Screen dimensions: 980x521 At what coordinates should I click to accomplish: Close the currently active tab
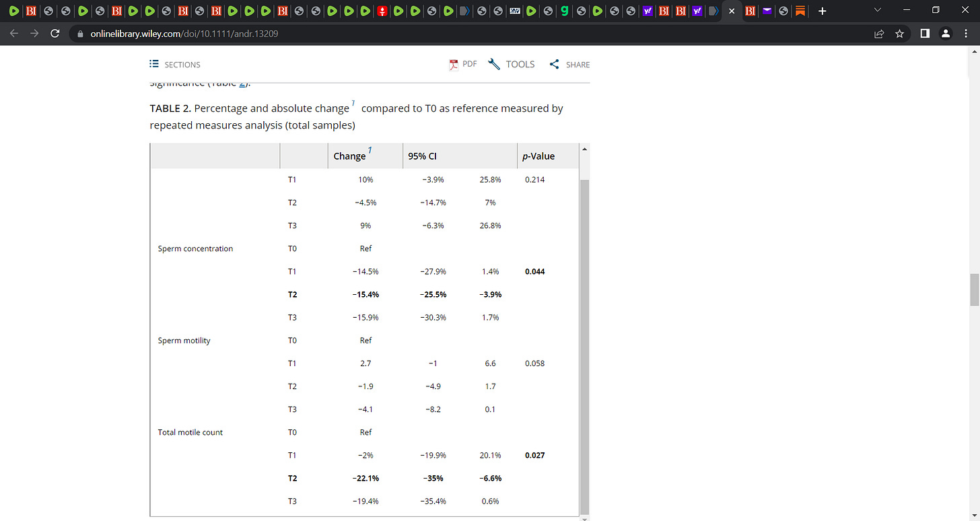[x=732, y=11]
